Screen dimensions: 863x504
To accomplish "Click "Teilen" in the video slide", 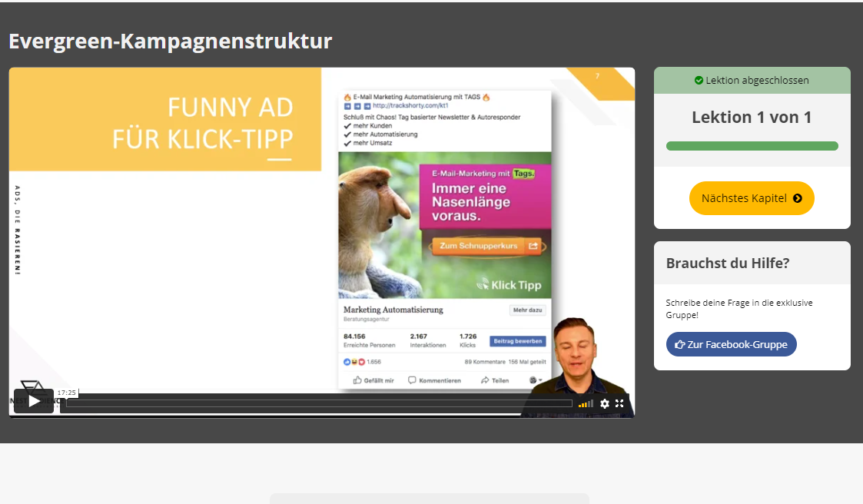I will click(495, 380).
